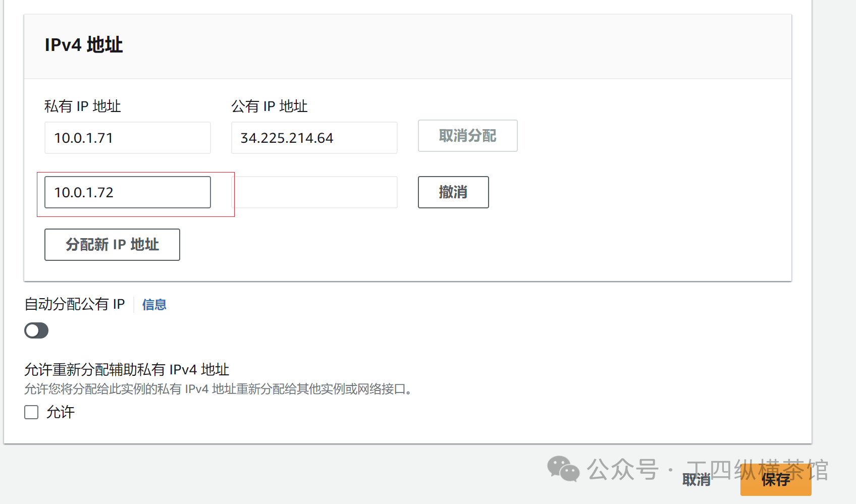Image resolution: width=856 pixels, height=504 pixels.
Task: Click the description text about 重新分配给其他实例
Action: point(218,389)
